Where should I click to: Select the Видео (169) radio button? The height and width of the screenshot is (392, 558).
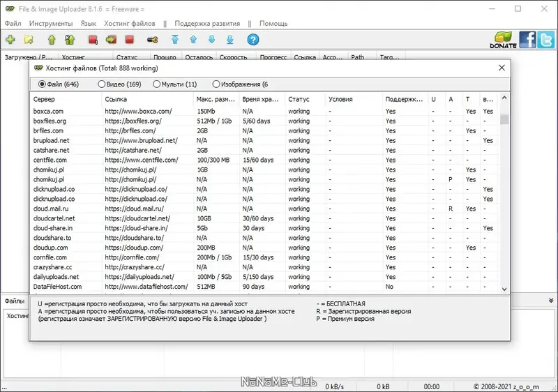(102, 84)
